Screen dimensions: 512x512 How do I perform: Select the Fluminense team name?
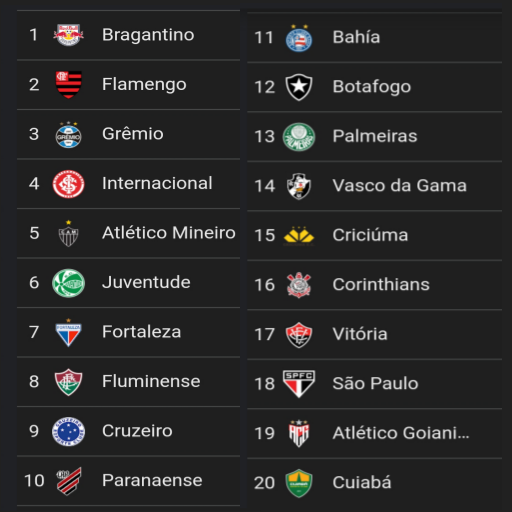tap(151, 381)
